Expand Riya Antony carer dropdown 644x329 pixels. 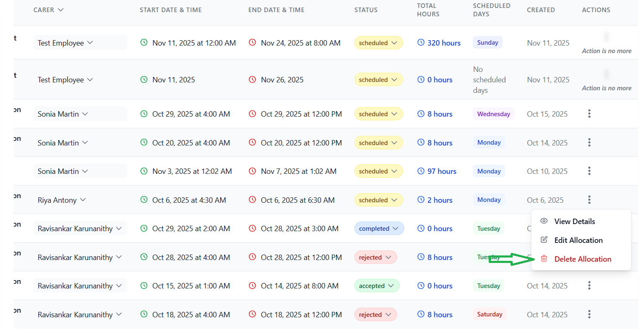coord(83,200)
